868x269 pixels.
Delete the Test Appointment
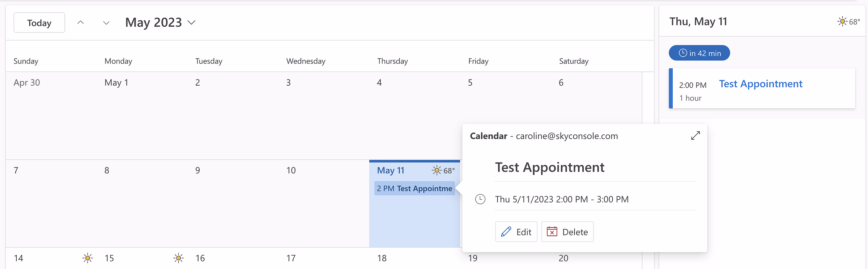point(567,232)
